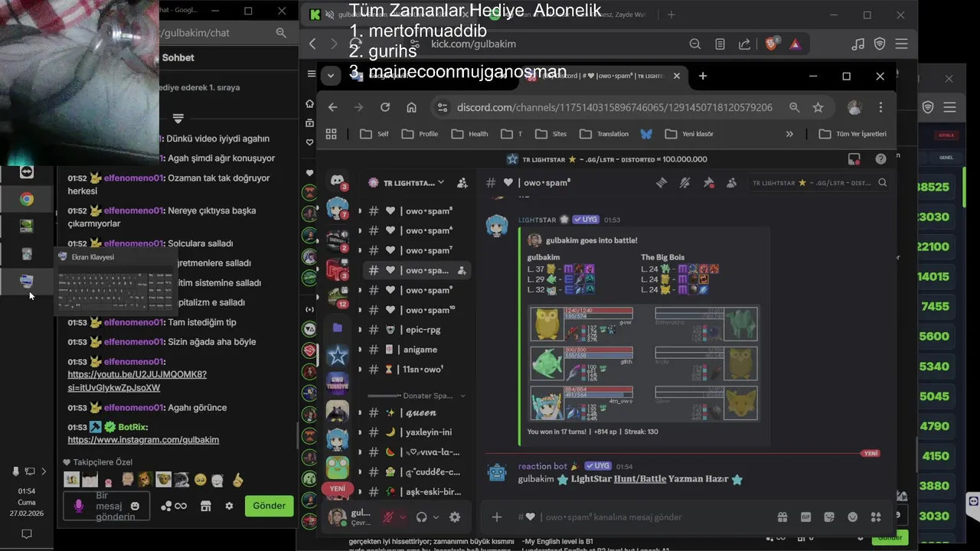This screenshot has height=551, width=980.
Task: Expand hidden system tray icons chevron
Action: coord(43,471)
